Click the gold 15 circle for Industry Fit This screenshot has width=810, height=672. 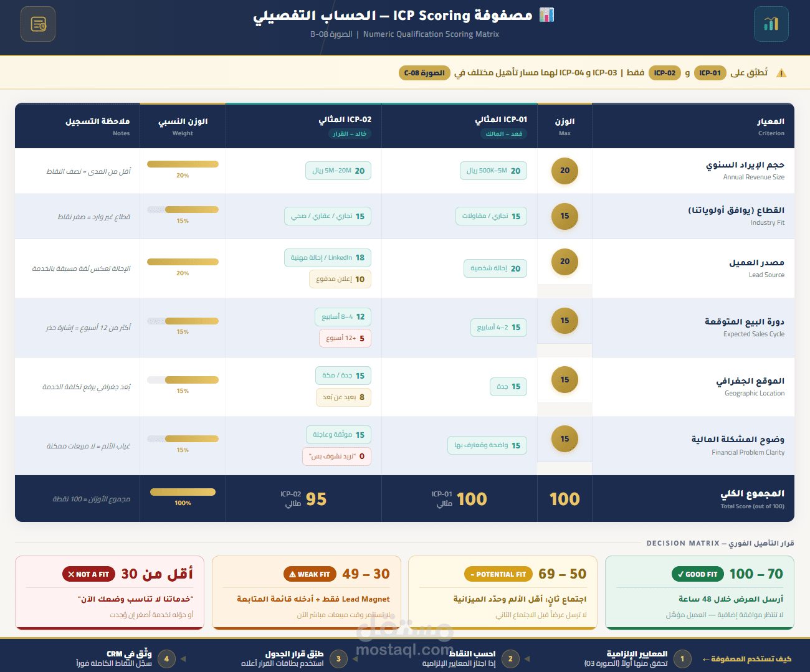(565, 216)
